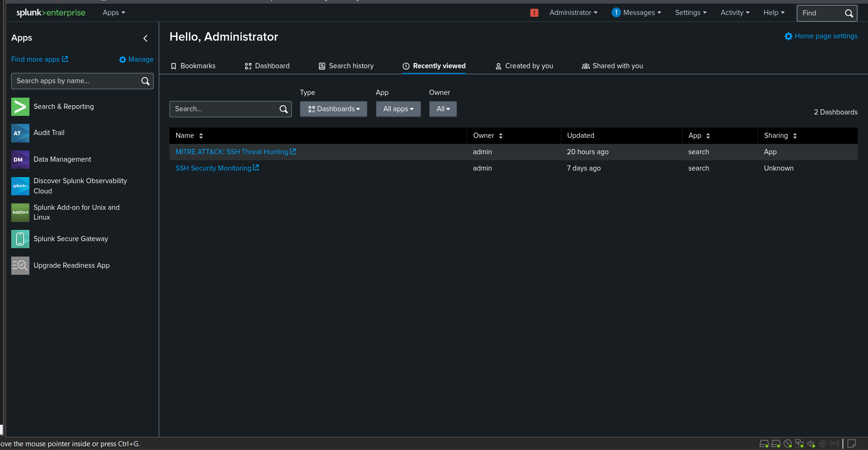Image resolution: width=868 pixels, height=450 pixels.
Task: Switch to the Shared with you tab
Action: [612, 66]
